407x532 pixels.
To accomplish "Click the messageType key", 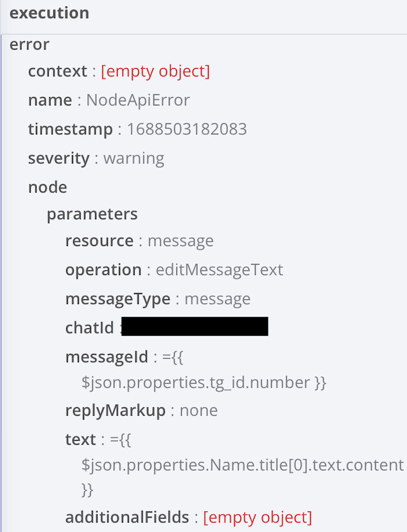I will [x=117, y=299].
